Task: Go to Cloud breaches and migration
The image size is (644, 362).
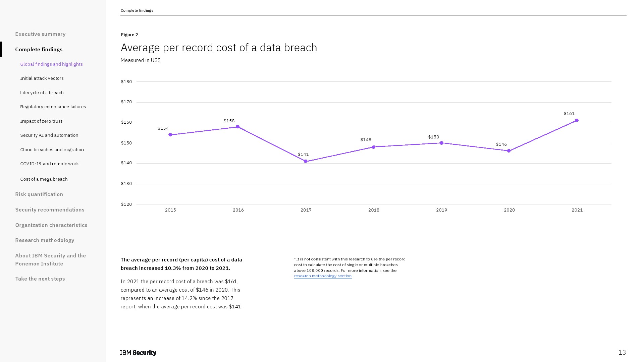Action: pos(52,150)
